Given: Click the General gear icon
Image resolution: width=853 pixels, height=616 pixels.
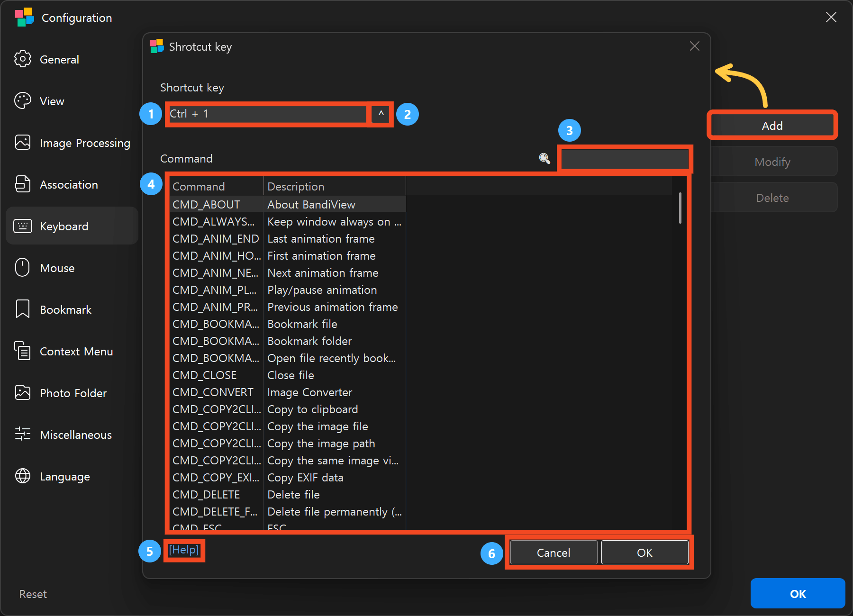Looking at the screenshot, I should (x=23, y=59).
